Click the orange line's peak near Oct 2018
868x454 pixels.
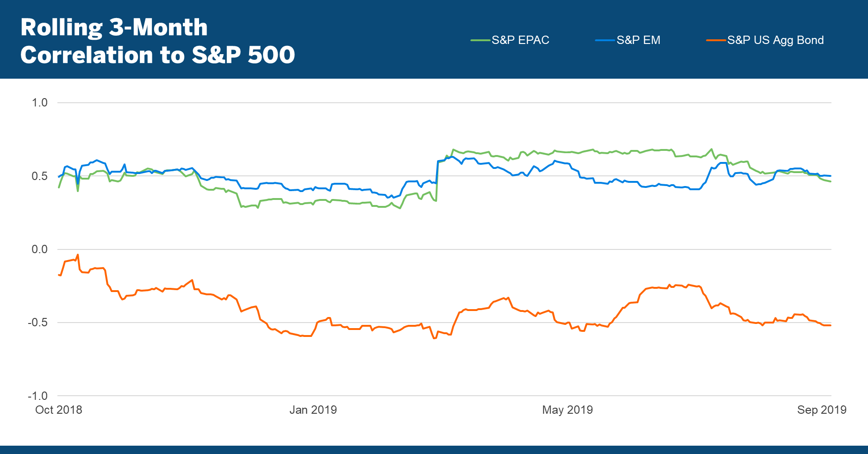point(78,255)
